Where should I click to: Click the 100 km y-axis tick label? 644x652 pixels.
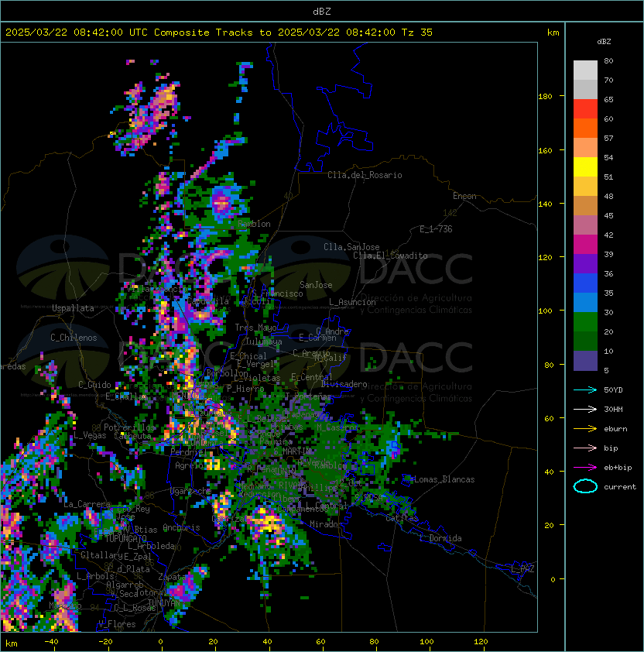pos(545,311)
